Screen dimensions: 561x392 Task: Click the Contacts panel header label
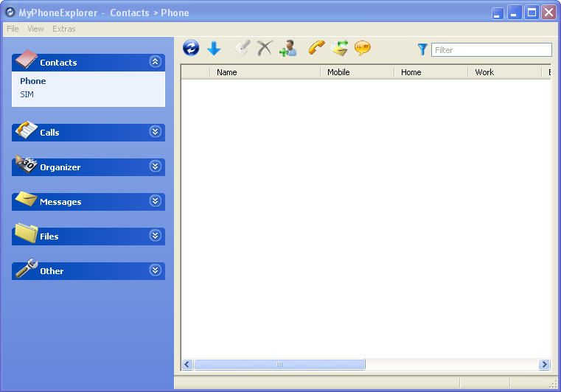click(x=58, y=63)
